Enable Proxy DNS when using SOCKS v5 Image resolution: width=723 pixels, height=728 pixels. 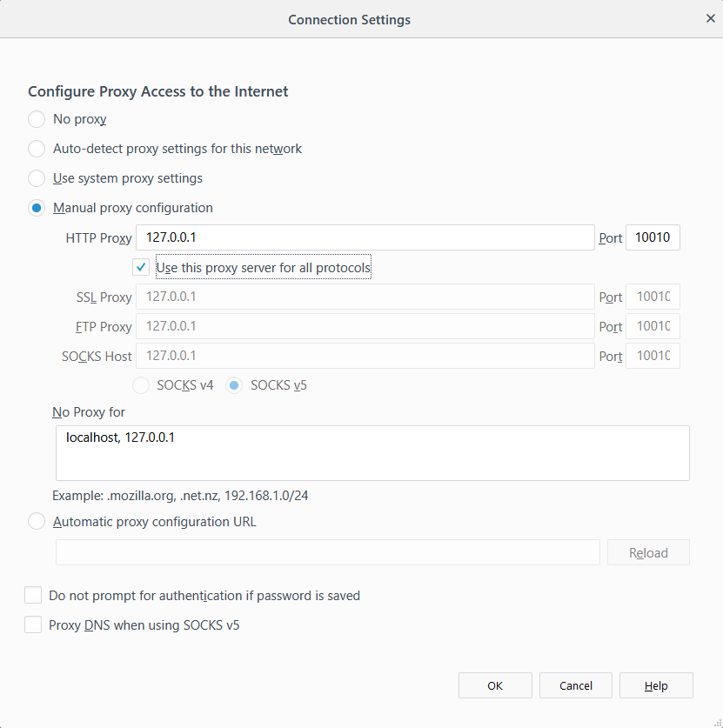point(32,624)
